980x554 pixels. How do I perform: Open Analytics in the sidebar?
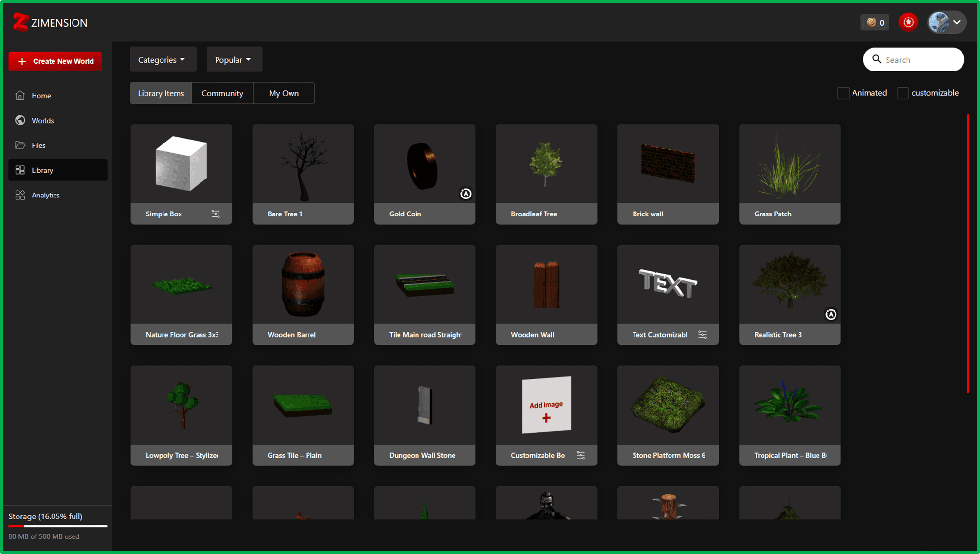coord(58,195)
